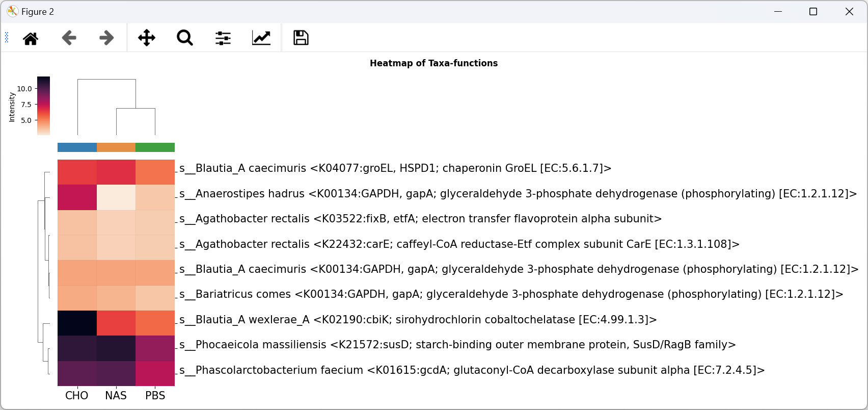Select the Zoom to rectangle tool
Image resolution: width=868 pixels, height=410 pixels.
pyautogui.click(x=185, y=38)
